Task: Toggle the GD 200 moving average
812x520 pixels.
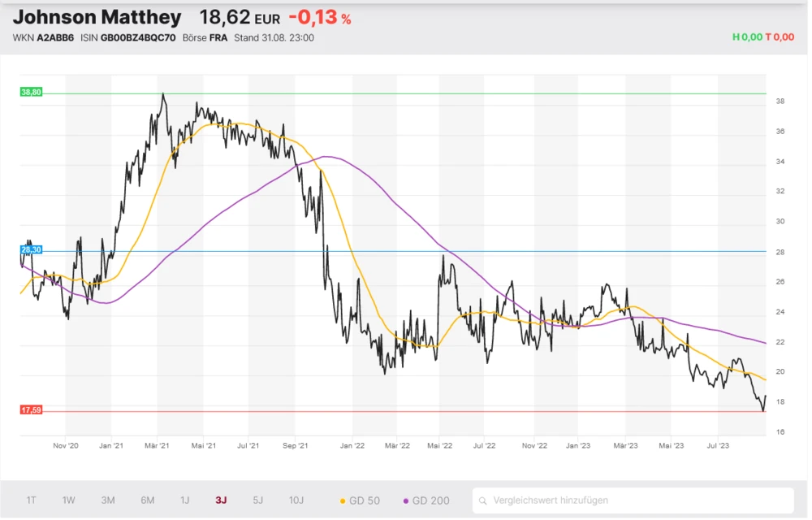Action: coord(426,500)
